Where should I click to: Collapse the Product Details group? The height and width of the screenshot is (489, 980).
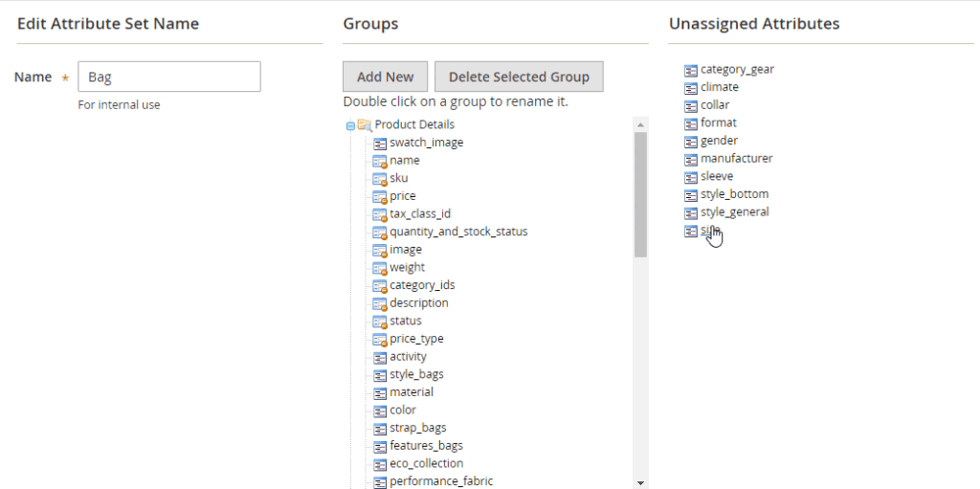tap(350, 125)
